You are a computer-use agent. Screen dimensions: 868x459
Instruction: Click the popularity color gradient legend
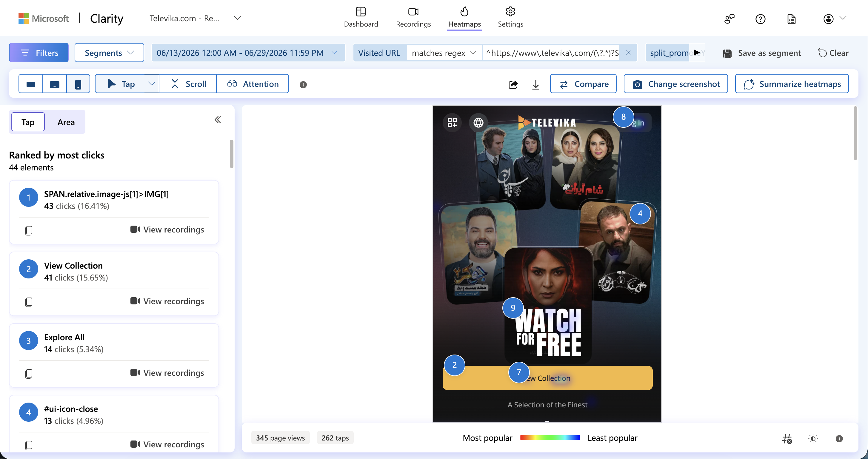coord(550,438)
